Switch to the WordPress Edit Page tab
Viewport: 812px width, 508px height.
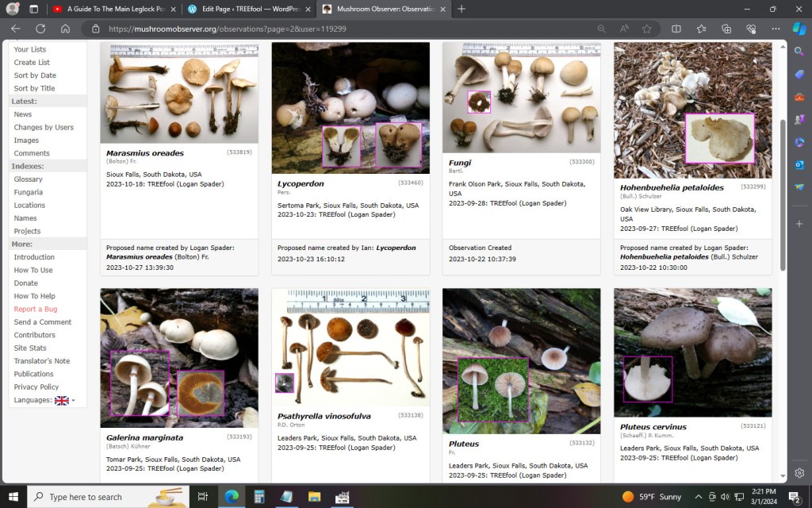point(244,9)
